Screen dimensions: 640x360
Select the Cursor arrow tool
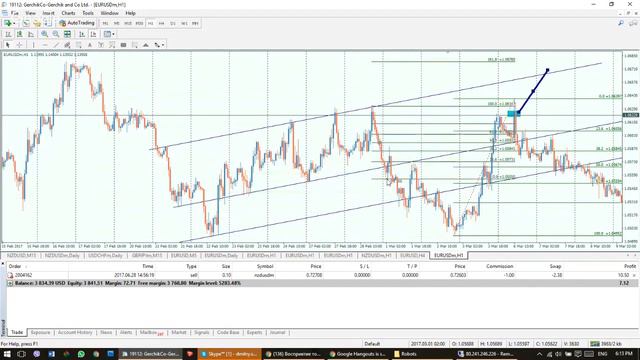coord(8,45)
